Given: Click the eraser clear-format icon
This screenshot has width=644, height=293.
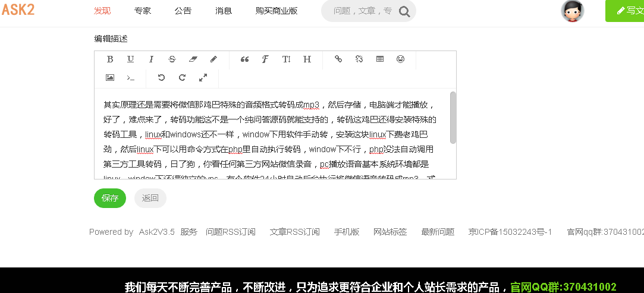Looking at the screenshot, I should tap(193, 59).
